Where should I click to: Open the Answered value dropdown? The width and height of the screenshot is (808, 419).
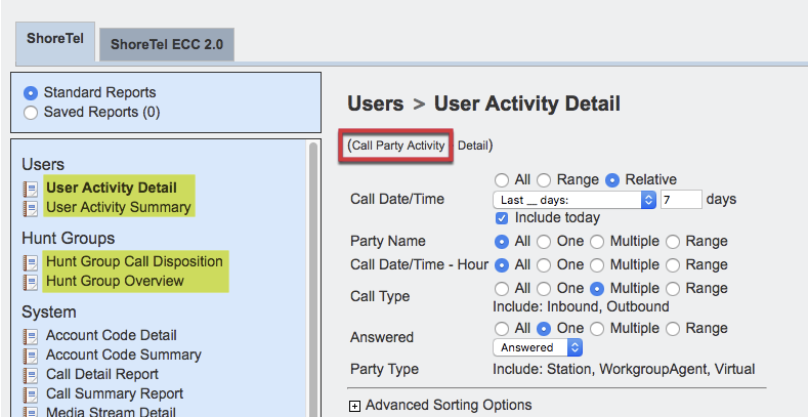pyautogui.click(x=537, y=347)
